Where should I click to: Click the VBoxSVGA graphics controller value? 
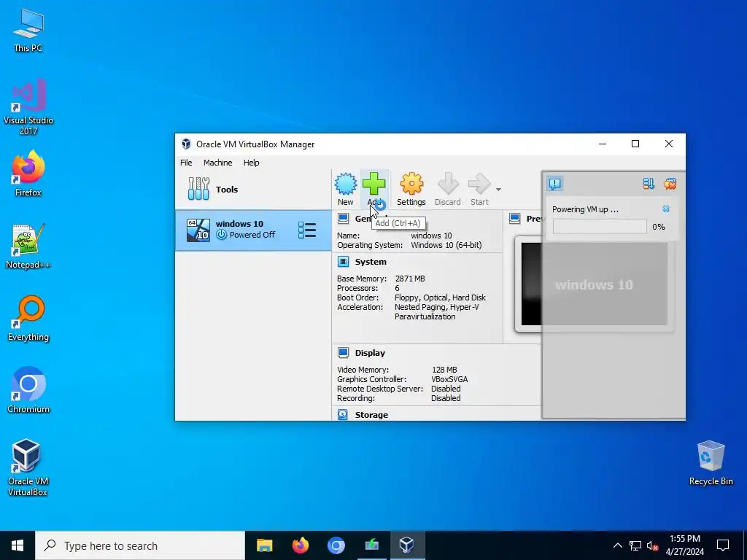click(x=449, y=379)
